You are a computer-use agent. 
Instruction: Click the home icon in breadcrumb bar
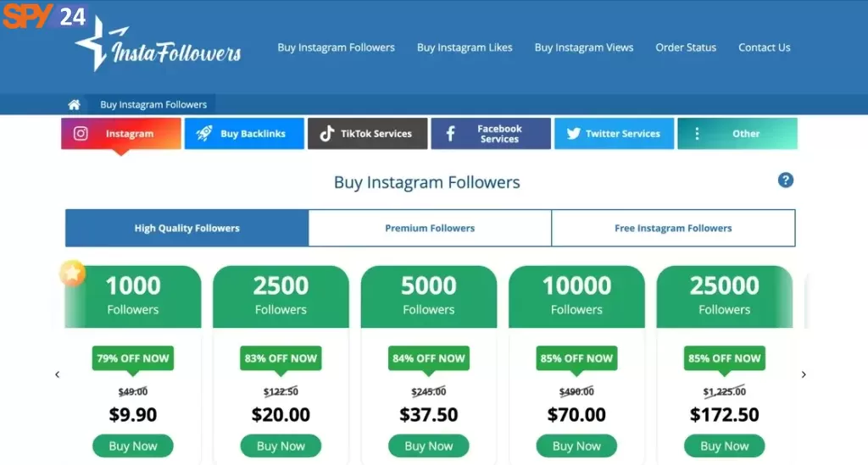click(x=75, y=104)
